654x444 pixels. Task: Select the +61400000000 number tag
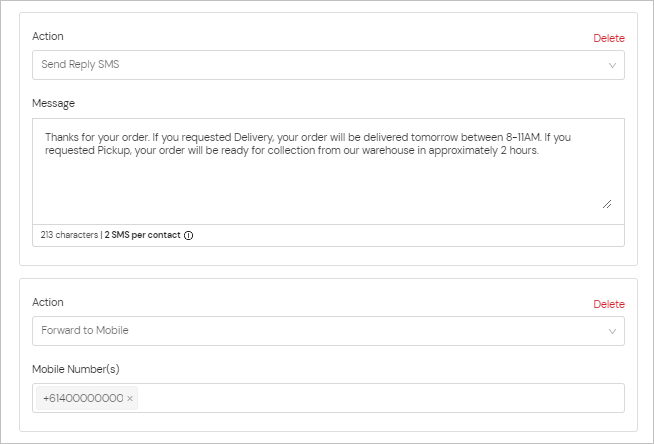[x=83, y=398]
